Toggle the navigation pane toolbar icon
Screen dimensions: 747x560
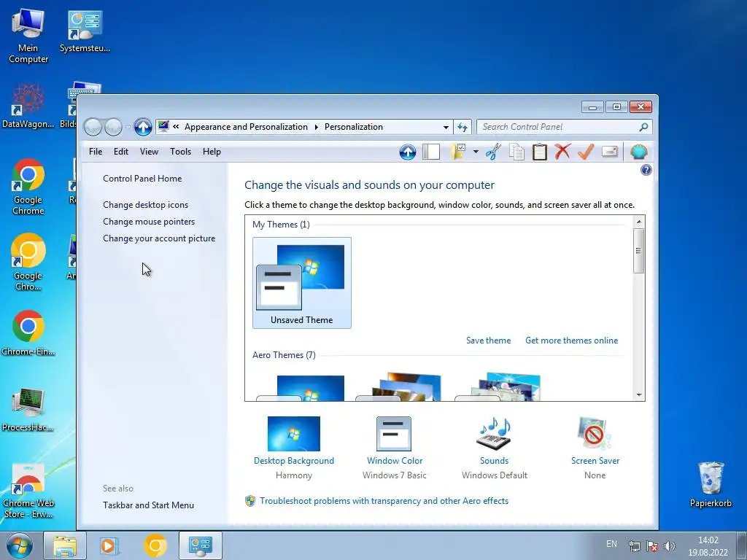430,152
